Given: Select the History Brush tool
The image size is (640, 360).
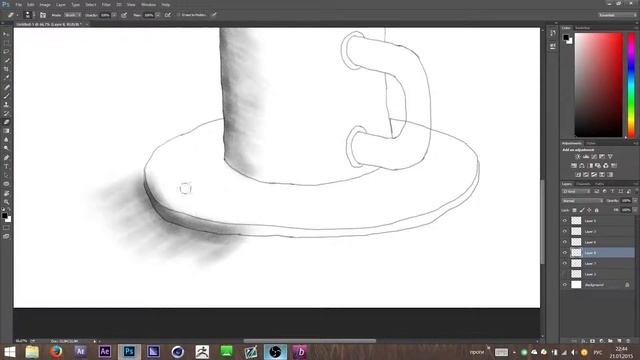Looking at the screenshot, I should tap(6, 113).
